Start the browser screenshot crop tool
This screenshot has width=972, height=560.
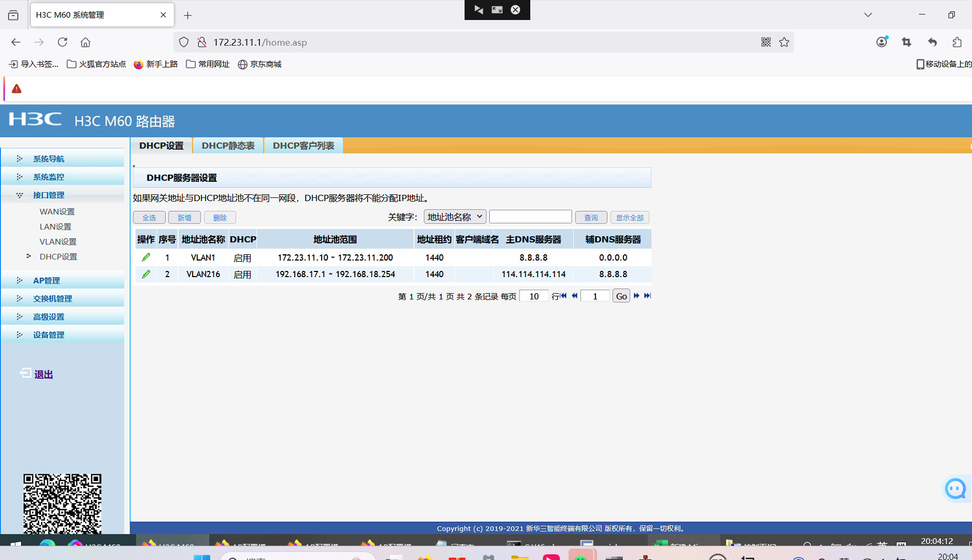pyautogui.click(x=907, y=42)
